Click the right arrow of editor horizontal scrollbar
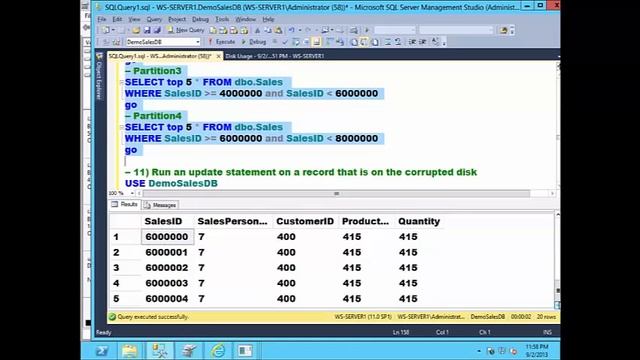Image resolution: width=640 pixels, height=360 pixels. [x=552, y=193]
